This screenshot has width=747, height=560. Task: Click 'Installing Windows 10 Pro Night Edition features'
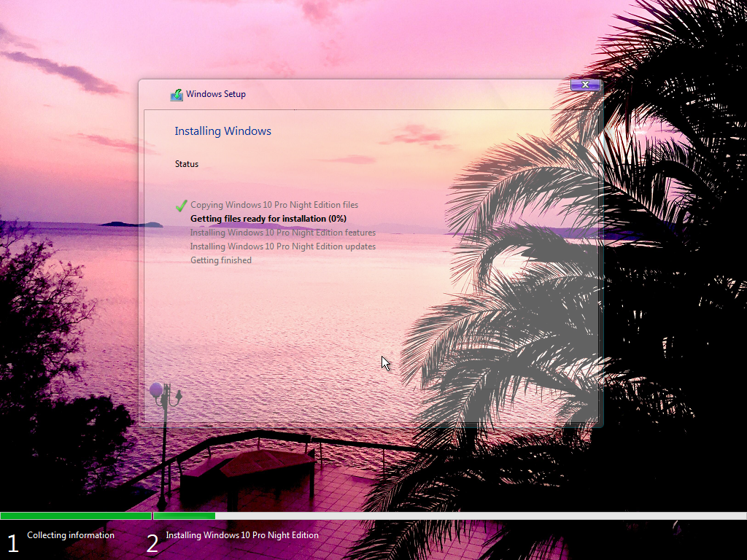coord(283,233)
